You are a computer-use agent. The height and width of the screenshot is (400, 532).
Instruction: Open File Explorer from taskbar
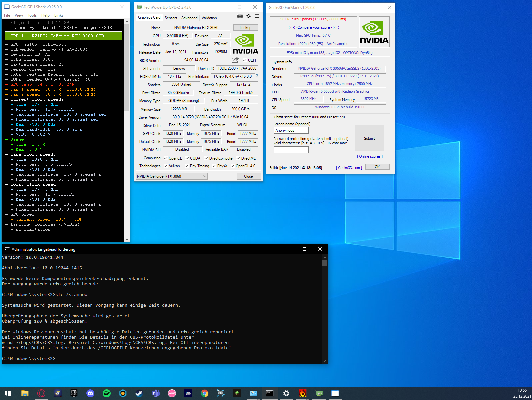[x=25, y=393]
